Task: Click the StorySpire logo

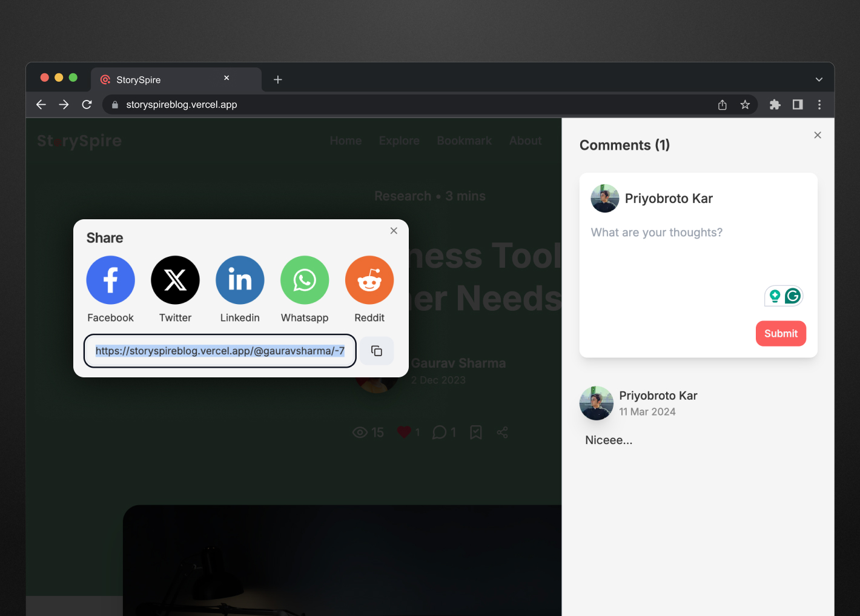Action: point(79,141)
